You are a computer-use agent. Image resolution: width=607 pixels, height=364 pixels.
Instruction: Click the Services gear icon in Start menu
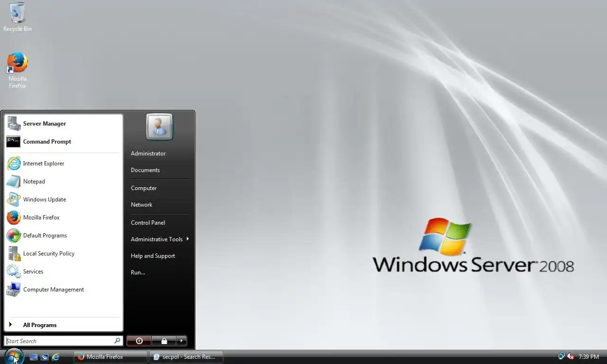tap(14, 272)
